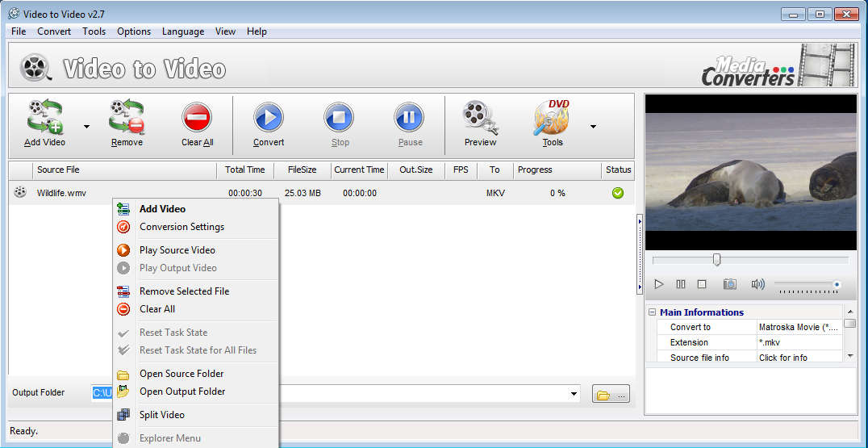Play the preview video
Screen dimensions: 868x448
(x=659, y=284)
